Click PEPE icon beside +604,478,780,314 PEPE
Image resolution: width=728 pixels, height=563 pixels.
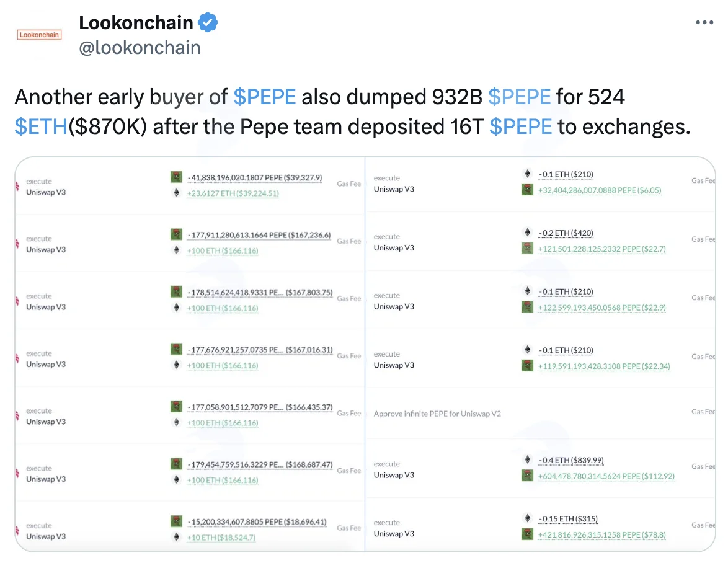[528, 476]
